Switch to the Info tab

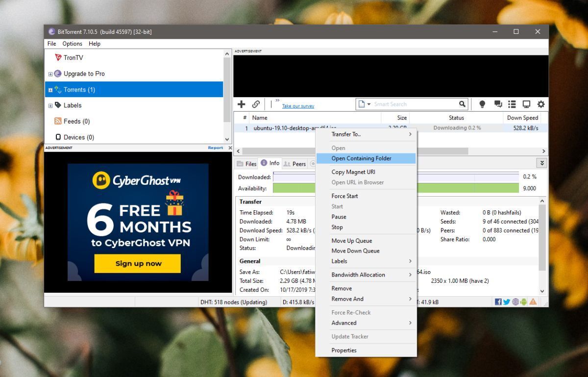(270, 163)
